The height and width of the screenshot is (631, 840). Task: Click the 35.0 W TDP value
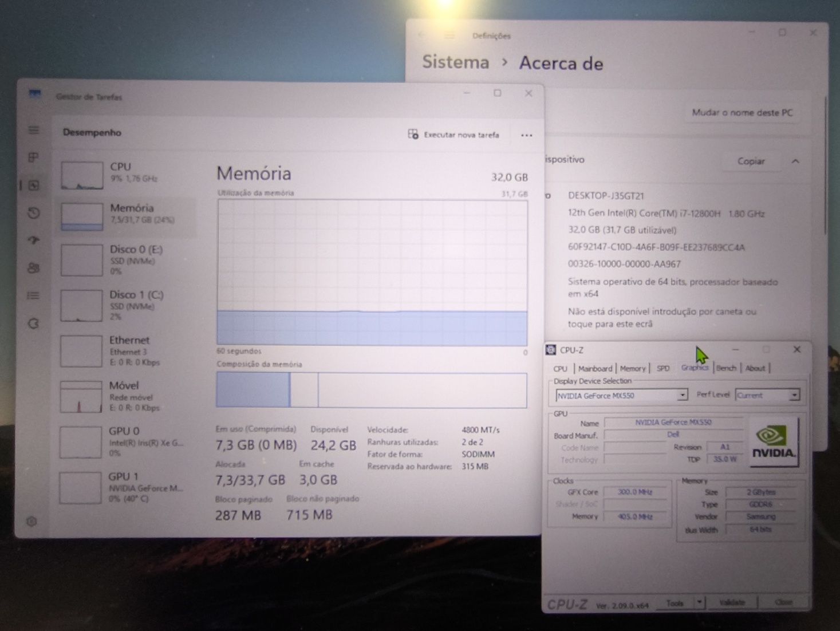pos(725,459)
